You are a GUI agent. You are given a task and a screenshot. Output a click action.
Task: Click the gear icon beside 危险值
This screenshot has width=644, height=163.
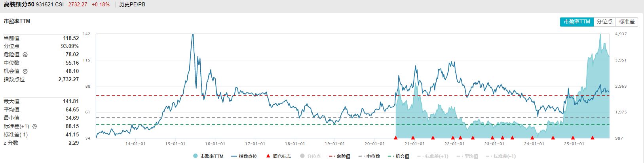pyautogui.click(x=25, y=55)
